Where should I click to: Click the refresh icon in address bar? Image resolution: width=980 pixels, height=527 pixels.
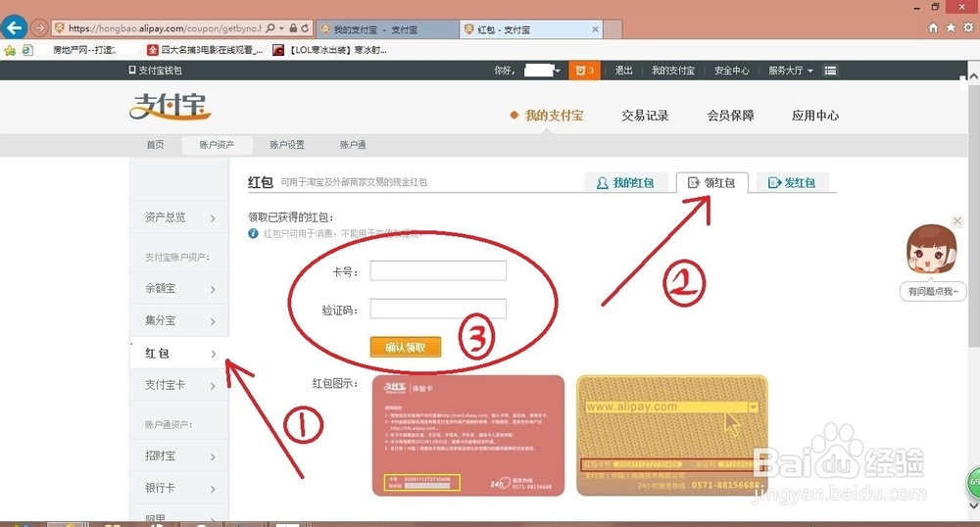coord(305,28)
